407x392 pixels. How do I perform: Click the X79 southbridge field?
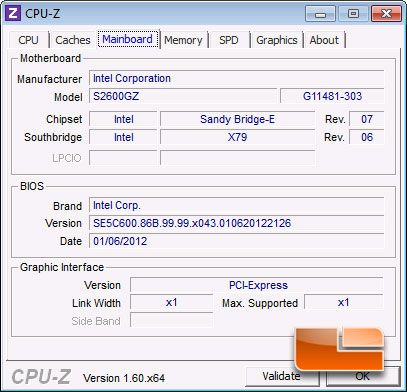pos(237,137)
